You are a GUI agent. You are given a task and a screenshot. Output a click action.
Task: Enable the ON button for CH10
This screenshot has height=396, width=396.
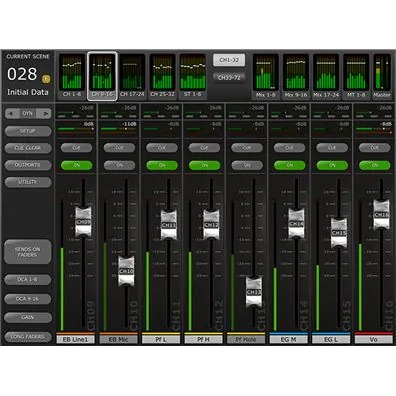click(x=119, y=165)
